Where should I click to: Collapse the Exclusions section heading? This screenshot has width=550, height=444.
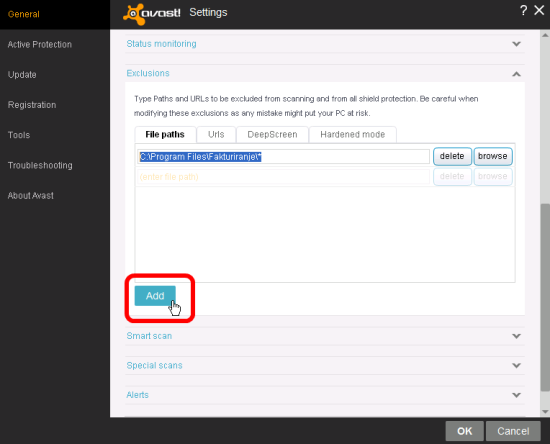(x=148, y=73)
